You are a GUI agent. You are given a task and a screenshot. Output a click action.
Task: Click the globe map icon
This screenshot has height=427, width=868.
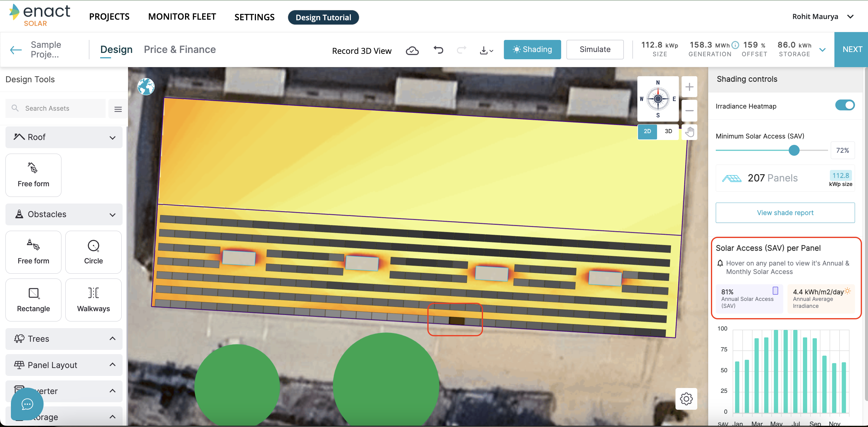click(146, 87)
